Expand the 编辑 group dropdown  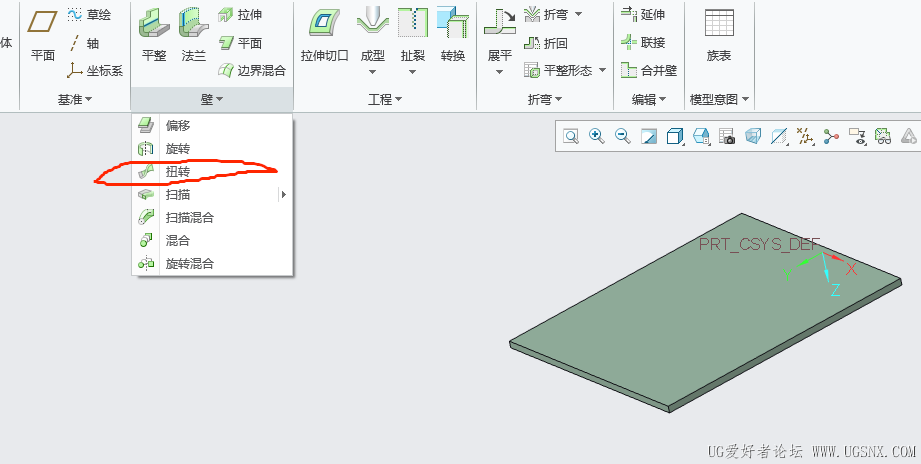click(x=649, y=100)
